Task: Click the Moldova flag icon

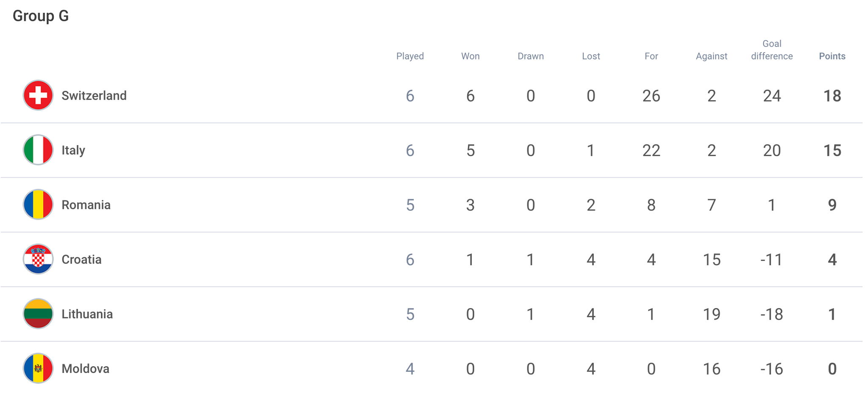Action: [x=38, y=368]
